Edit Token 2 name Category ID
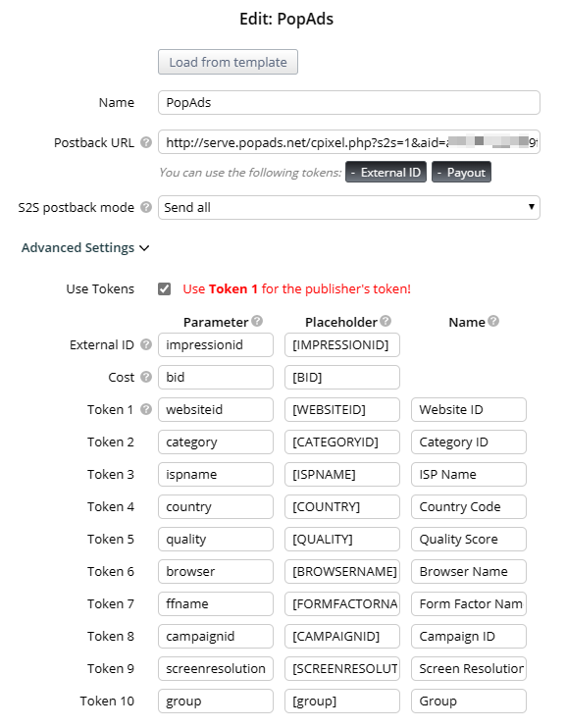Image resolution: width=566 pixels, height=728 pixels. coord(469,442)
